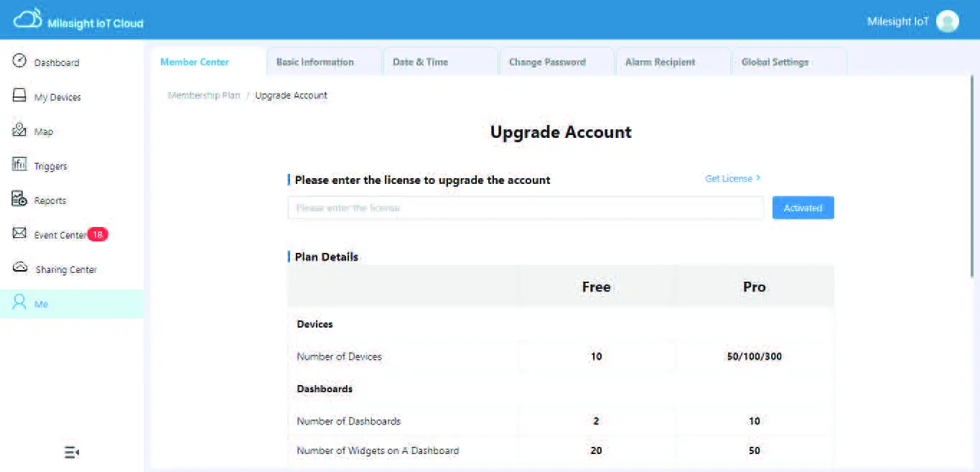Click the Dashboard gauge icon
The width and height of the screenshot is (980, 472).
tap(19, 61)
